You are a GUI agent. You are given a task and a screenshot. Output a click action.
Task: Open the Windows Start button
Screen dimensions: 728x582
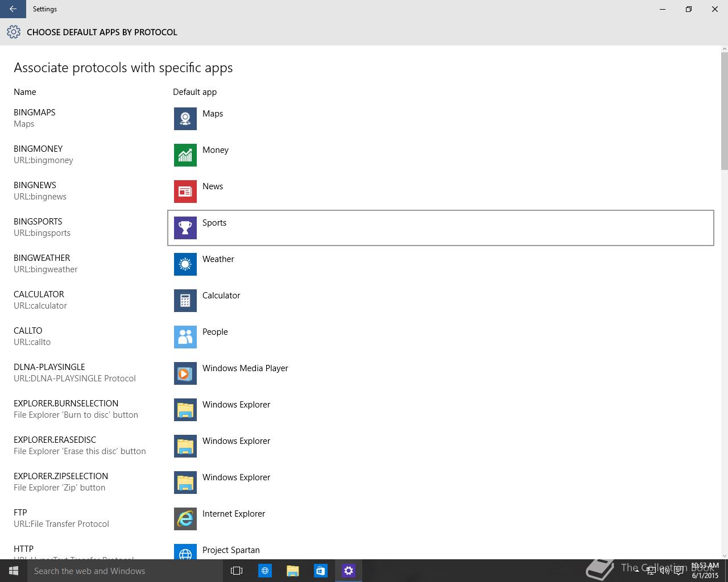click(14, 571)
